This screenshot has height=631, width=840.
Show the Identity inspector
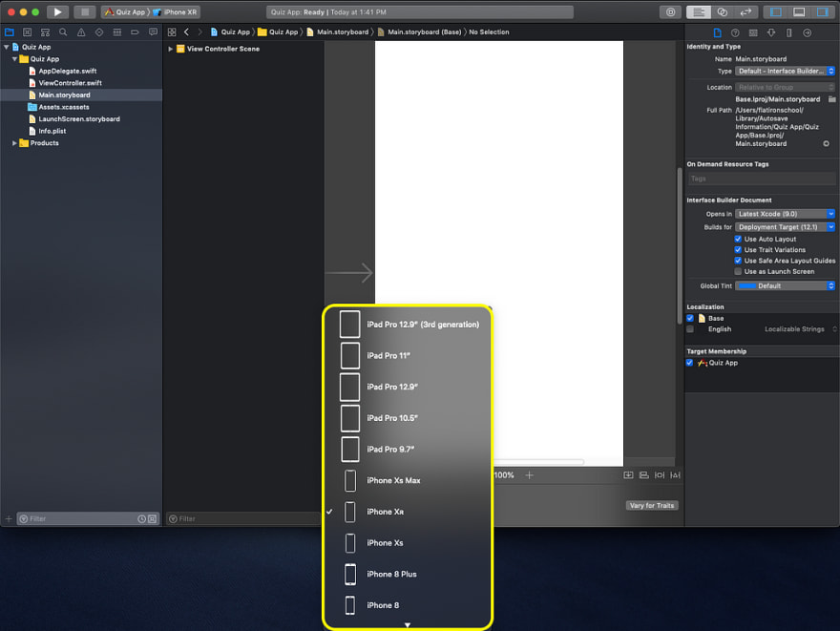pyautogui.click(x=753, y=32)
